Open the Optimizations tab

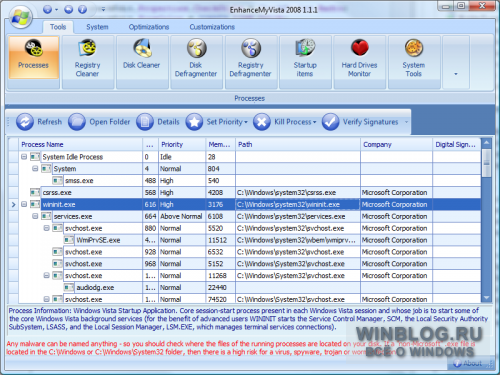(149, 27)
